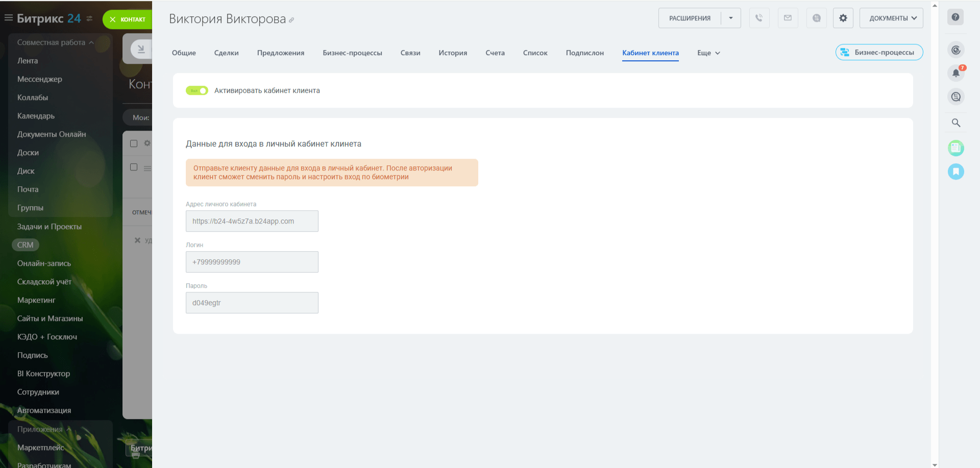The height and width of the screenshot is (468, 980).
Task: Check the first row checkbox in background list
Action: 134,167
